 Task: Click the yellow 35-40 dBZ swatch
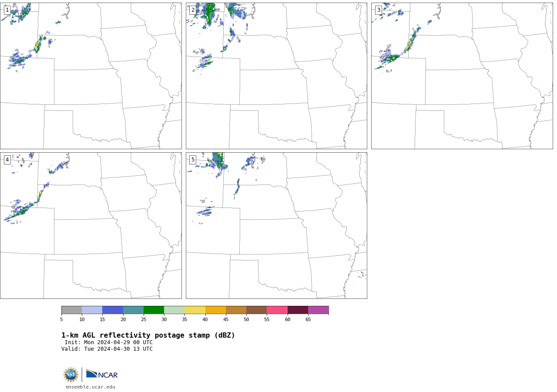195,310
